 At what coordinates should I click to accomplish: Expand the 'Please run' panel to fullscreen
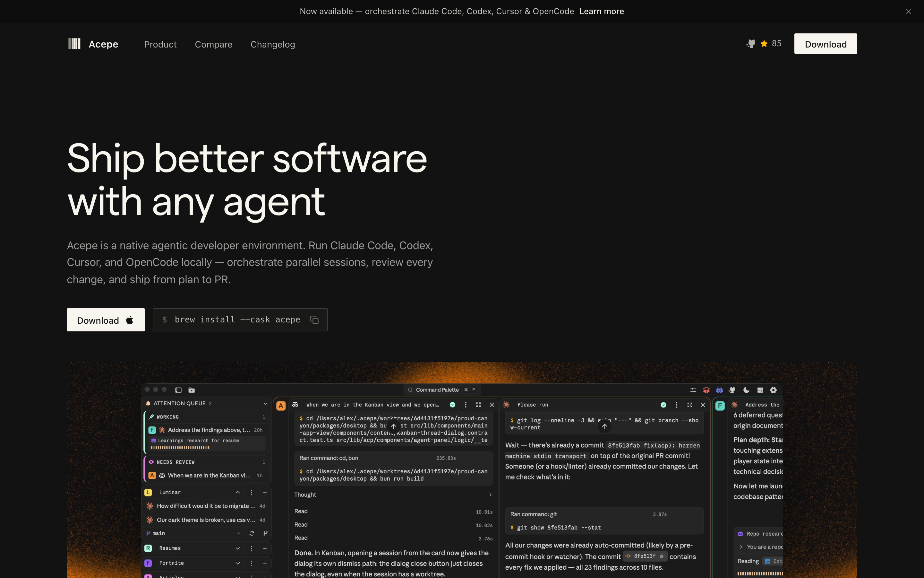pos(689,405)
